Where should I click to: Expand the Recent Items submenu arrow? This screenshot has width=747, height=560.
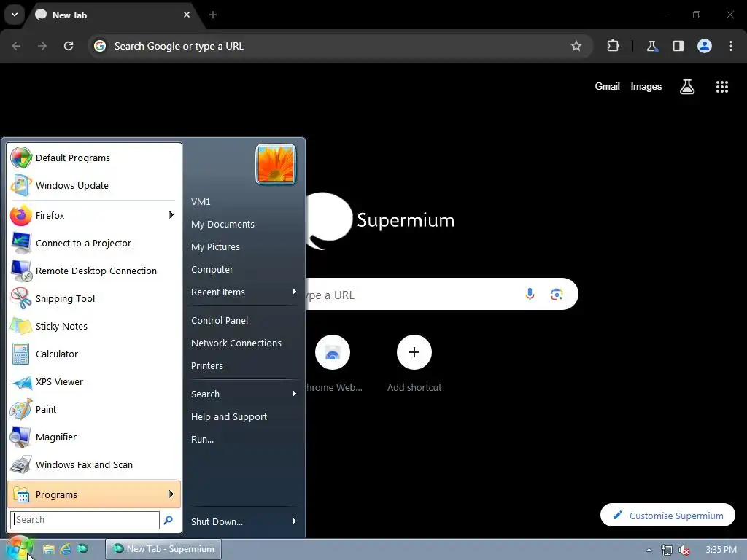295,292
